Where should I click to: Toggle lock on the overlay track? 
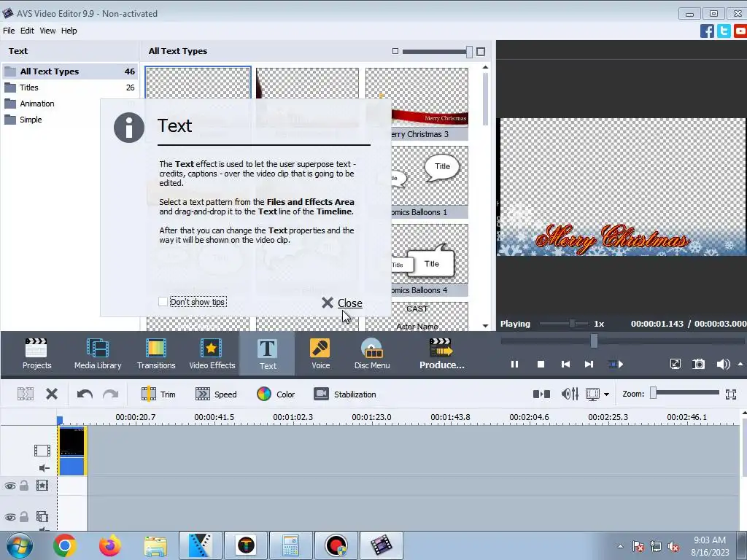[x=24, y=517]
